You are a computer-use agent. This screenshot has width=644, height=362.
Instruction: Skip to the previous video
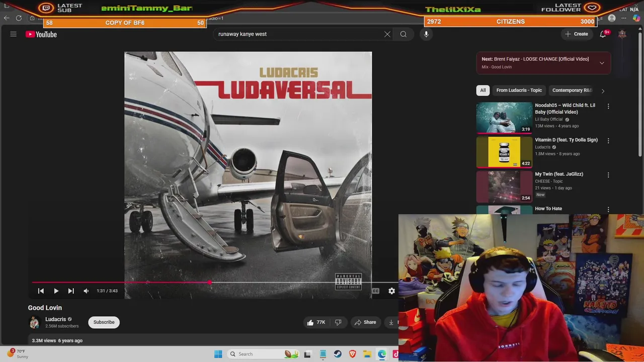(x=41, y=291)
